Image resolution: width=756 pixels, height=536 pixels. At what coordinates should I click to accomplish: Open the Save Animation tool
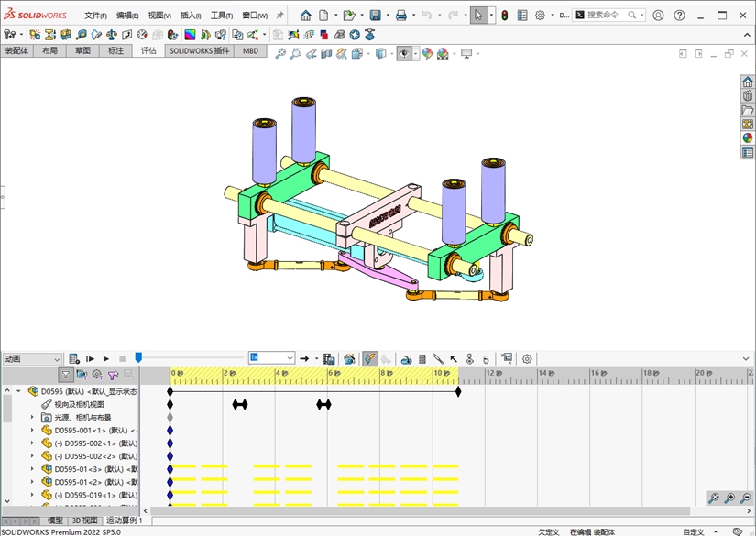tap(329, 359)
